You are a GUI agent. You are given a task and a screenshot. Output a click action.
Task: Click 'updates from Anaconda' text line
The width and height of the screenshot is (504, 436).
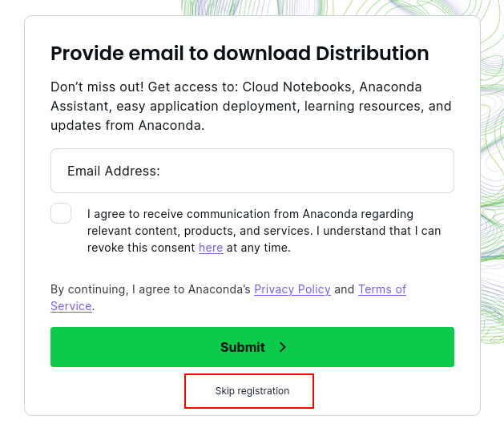127,125
